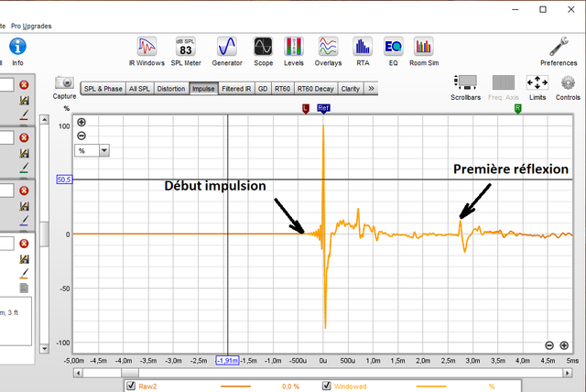Open the RTA analyzer

click(363, 51)
